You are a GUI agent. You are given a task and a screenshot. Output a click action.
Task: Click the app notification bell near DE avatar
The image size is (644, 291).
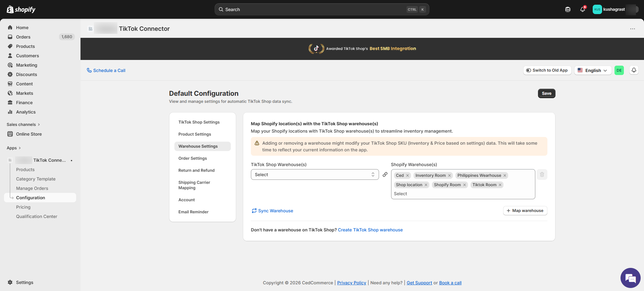(634, 70)
